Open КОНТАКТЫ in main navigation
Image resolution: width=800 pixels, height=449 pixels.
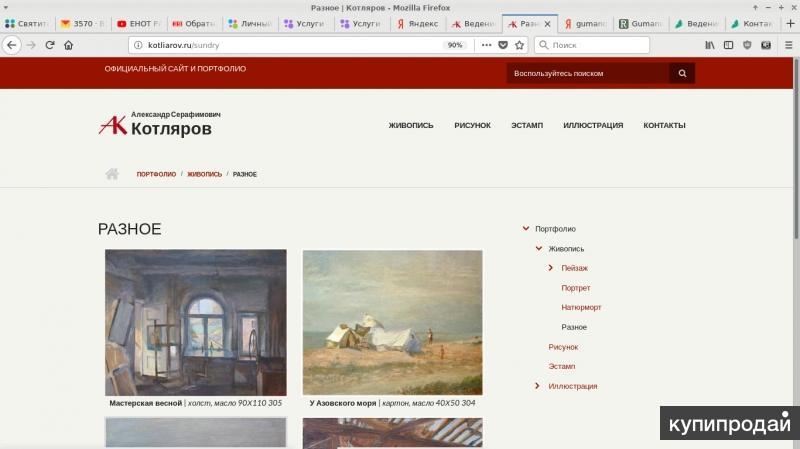[664, 125]
